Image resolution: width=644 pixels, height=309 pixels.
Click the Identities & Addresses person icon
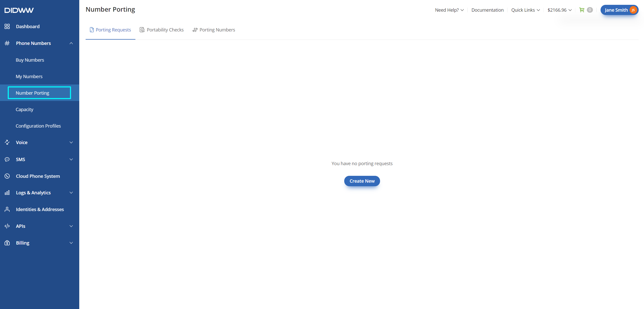7,209
